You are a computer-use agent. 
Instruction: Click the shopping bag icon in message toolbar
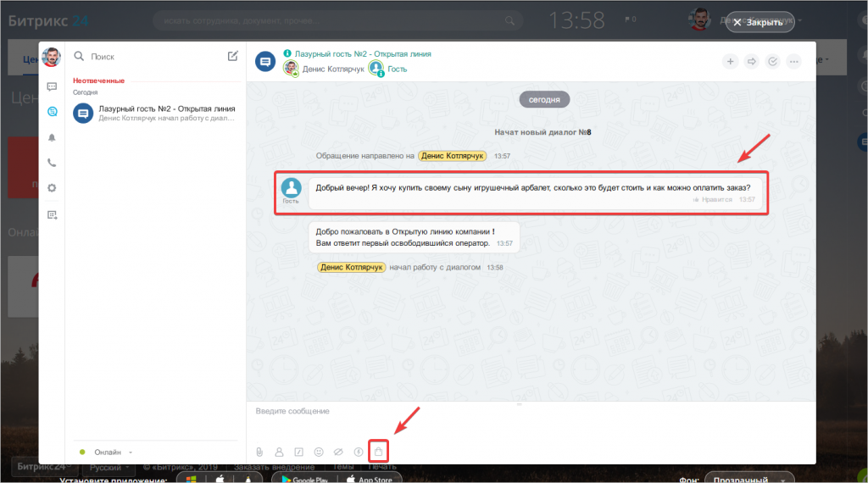379,452
